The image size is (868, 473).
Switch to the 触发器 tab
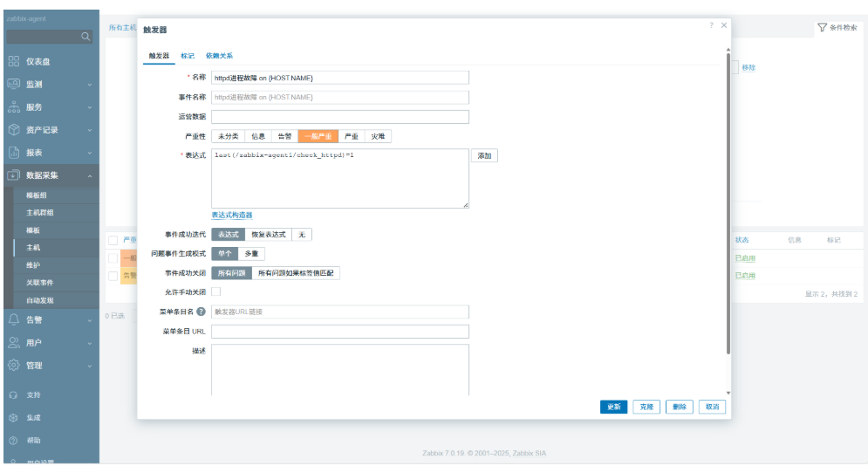pos(159,56)
